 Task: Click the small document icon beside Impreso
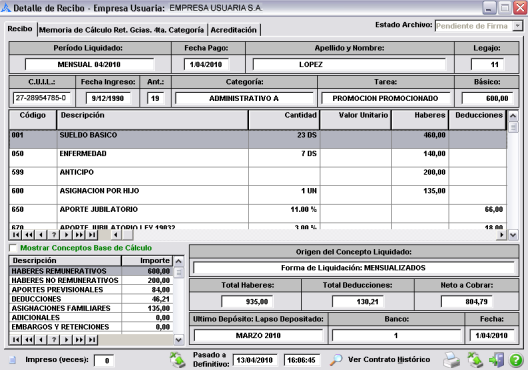click(x=12, y=360)
